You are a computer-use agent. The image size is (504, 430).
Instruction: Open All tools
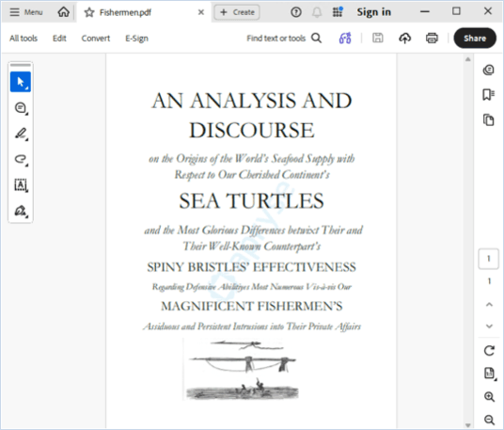24,39
